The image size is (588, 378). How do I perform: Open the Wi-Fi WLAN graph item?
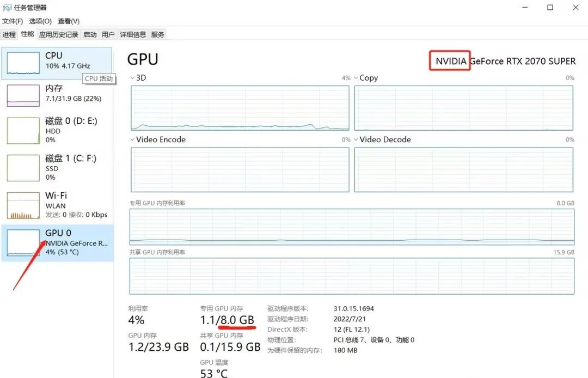point(57,205)
